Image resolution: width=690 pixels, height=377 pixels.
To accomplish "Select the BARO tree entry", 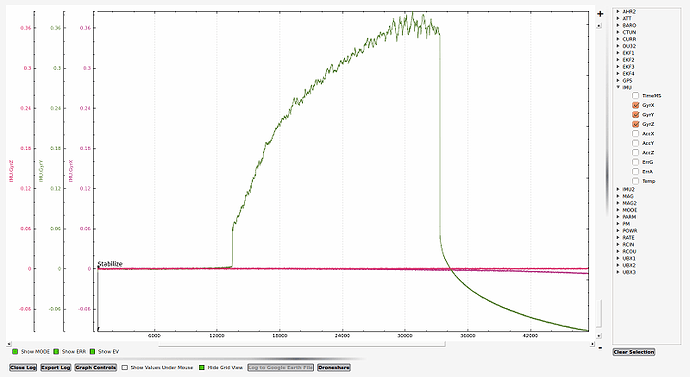I will pyautogui.click(x=629, y=26).
